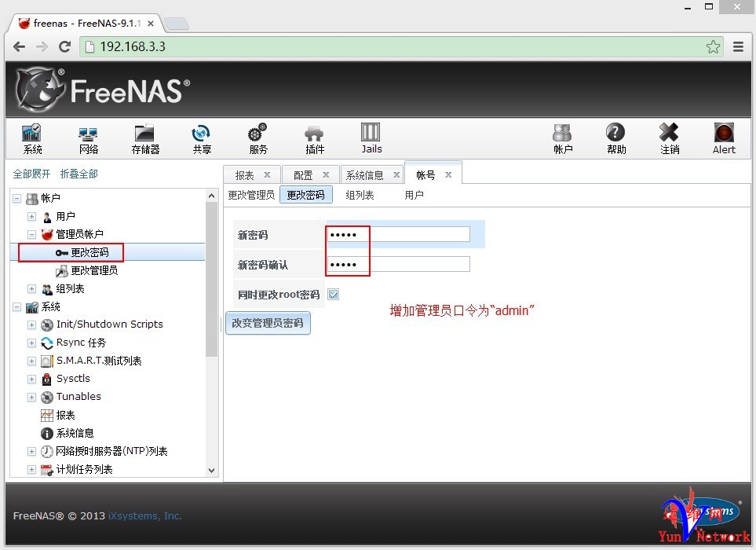The image size is (756, 550).
Task: Click the Sysctls tree icon
Action: coord(47,379)
